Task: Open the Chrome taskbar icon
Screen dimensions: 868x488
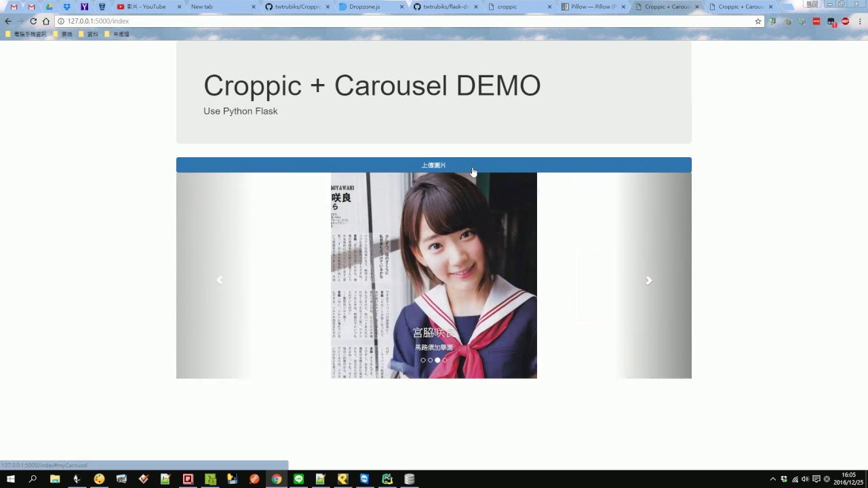Action: coord(277,479)
